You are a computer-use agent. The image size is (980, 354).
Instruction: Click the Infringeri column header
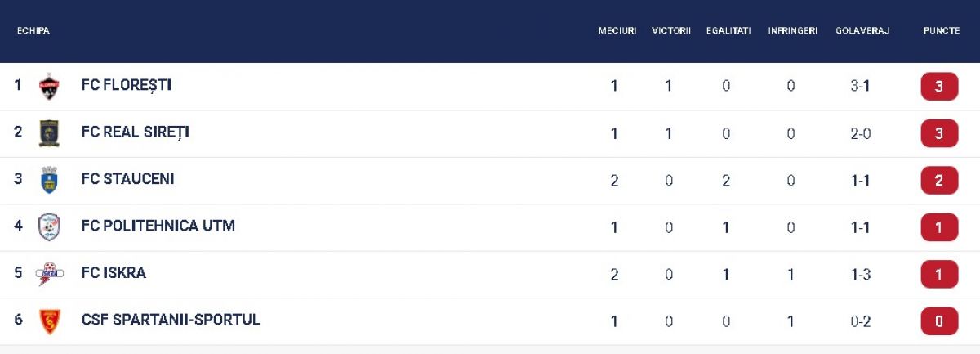pos(792,31)
